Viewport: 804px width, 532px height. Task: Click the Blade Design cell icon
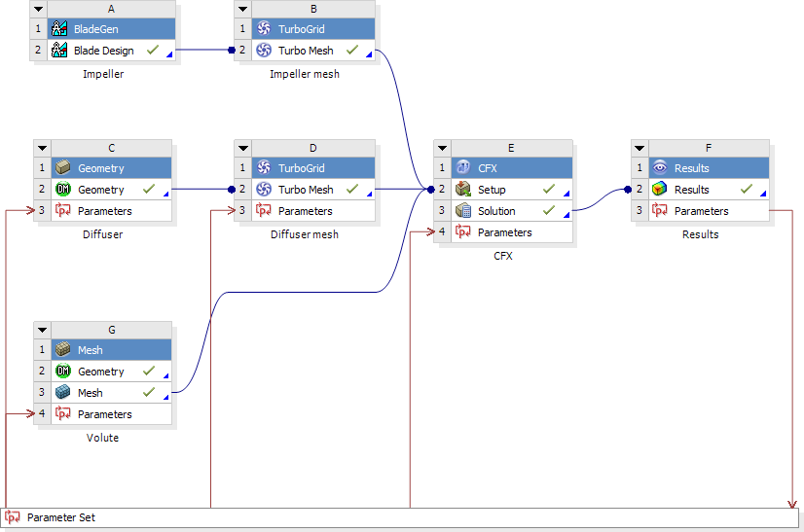tap(59, 51)
